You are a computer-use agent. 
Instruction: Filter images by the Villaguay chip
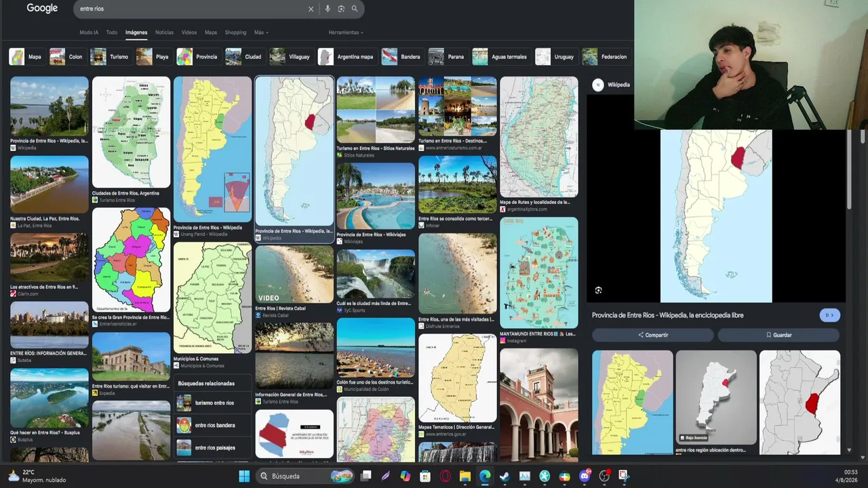[291, 57]
